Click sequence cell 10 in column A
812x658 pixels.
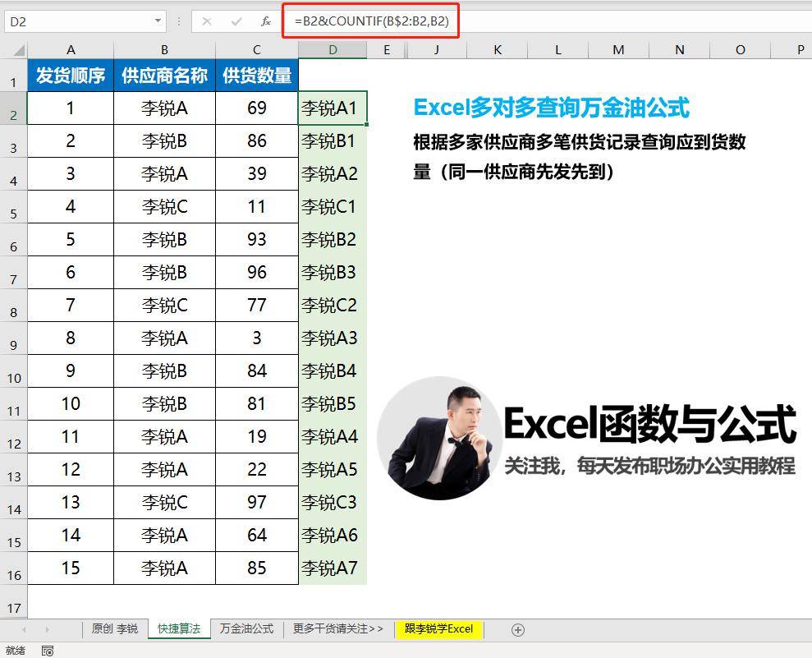[x=71, y=403]
